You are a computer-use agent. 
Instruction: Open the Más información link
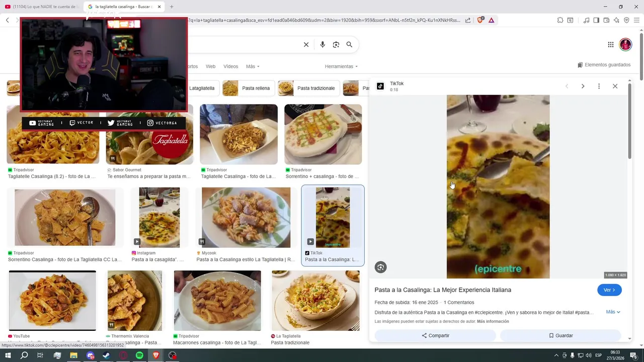pyautogui.click(x=493, y=321)
